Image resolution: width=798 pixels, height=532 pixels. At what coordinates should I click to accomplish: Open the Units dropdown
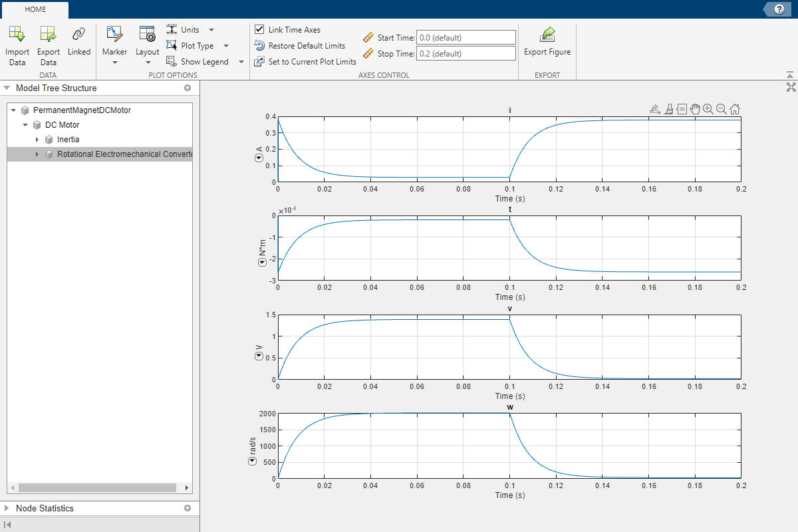click(x=211, y=30)
